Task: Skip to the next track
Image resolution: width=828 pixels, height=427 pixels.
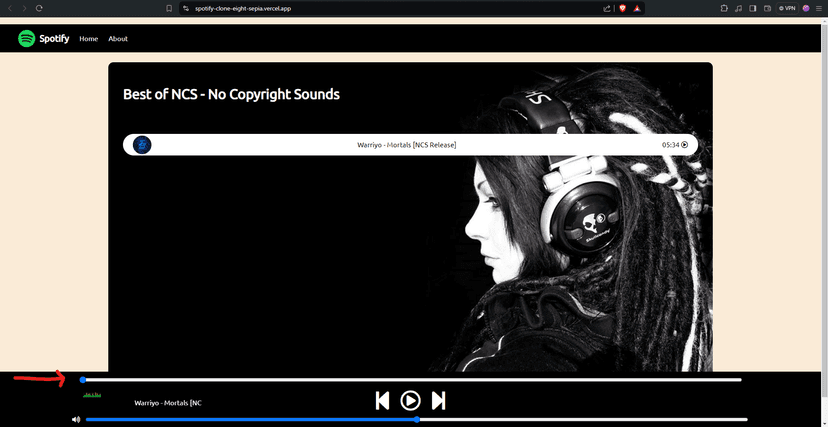Action: (x=438, y=401)
